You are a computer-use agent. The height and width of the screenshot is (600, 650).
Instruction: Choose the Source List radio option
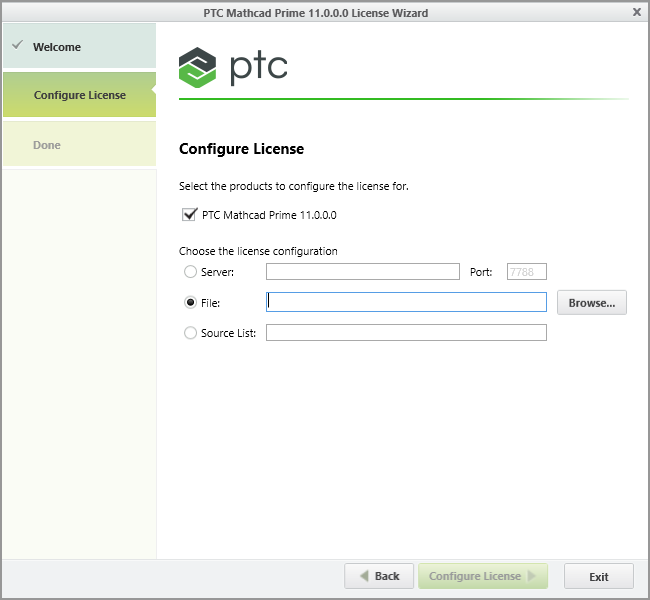pyautogui.click(x=190, y=333)
